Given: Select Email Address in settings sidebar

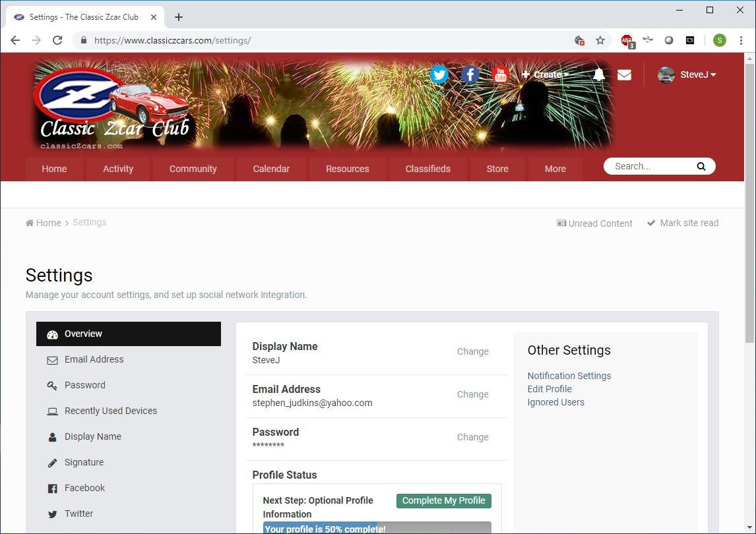Looking at the screenshot, I should [x=129, y=359].
